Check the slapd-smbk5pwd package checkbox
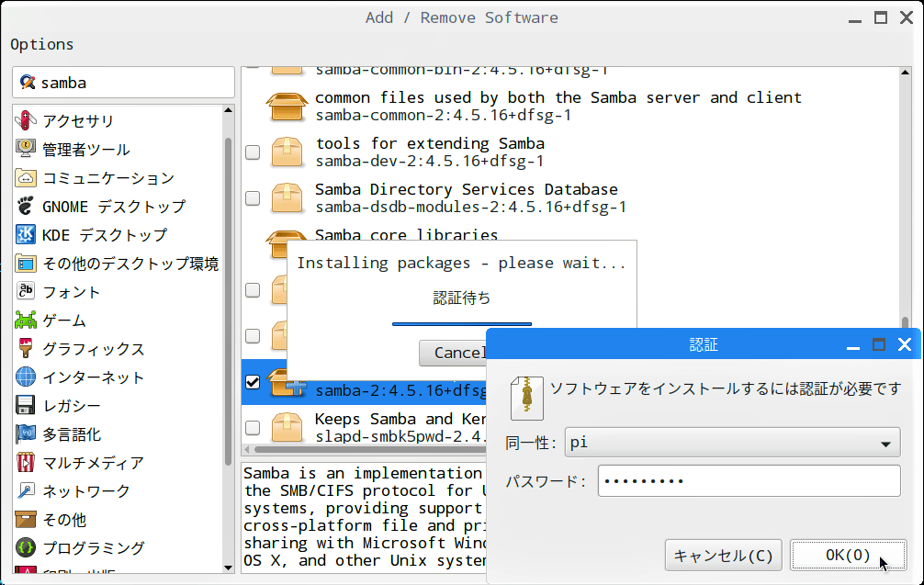The width and height of the screenshot is (924, 585). pyautogui.click(x=253, y=428)
